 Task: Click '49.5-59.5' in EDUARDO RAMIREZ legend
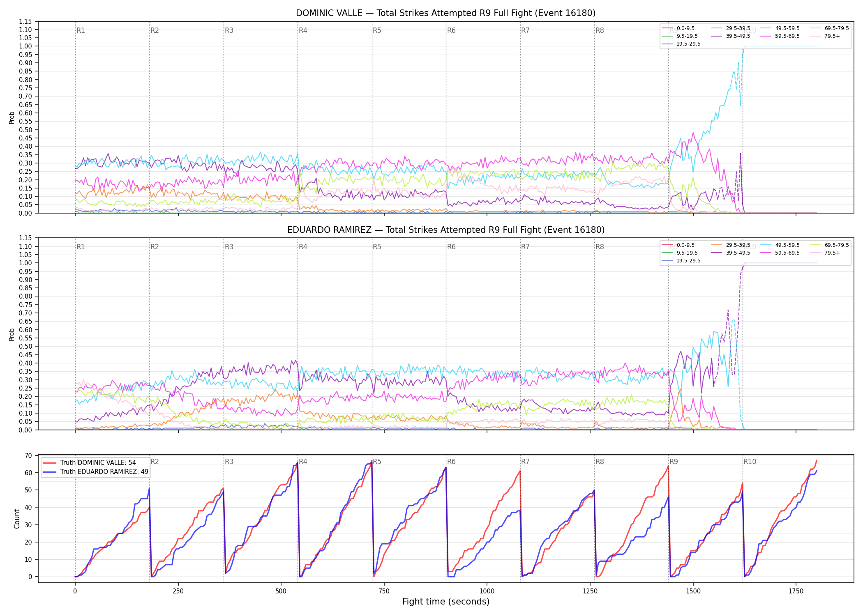tap(787, 245)
